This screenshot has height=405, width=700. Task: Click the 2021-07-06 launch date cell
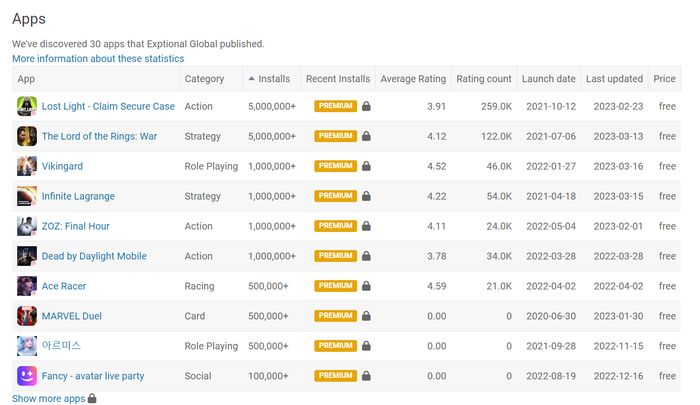point(551,136)
